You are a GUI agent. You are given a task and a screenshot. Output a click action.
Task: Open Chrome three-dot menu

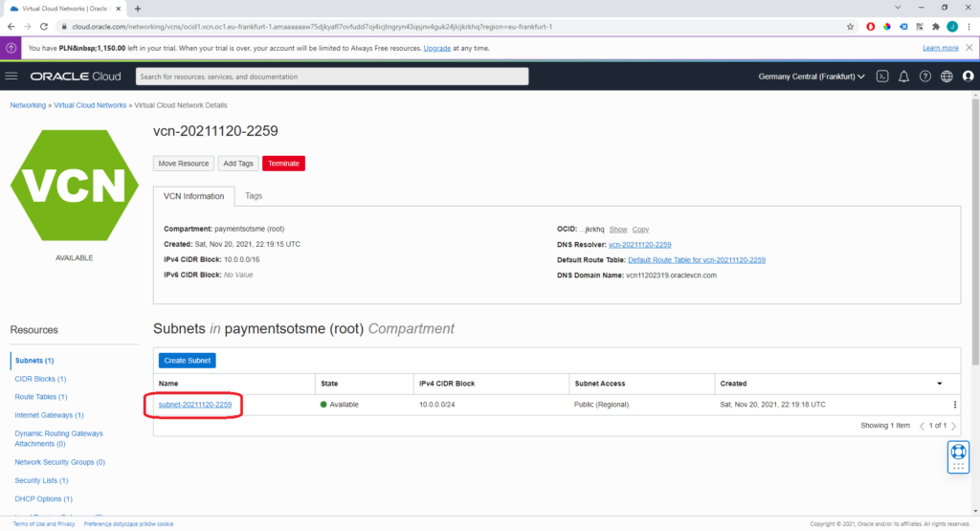point(969,26)
